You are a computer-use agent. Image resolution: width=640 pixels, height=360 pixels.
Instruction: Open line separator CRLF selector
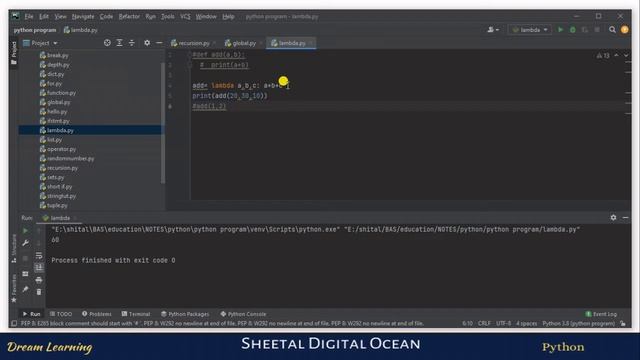pos(484,324)
